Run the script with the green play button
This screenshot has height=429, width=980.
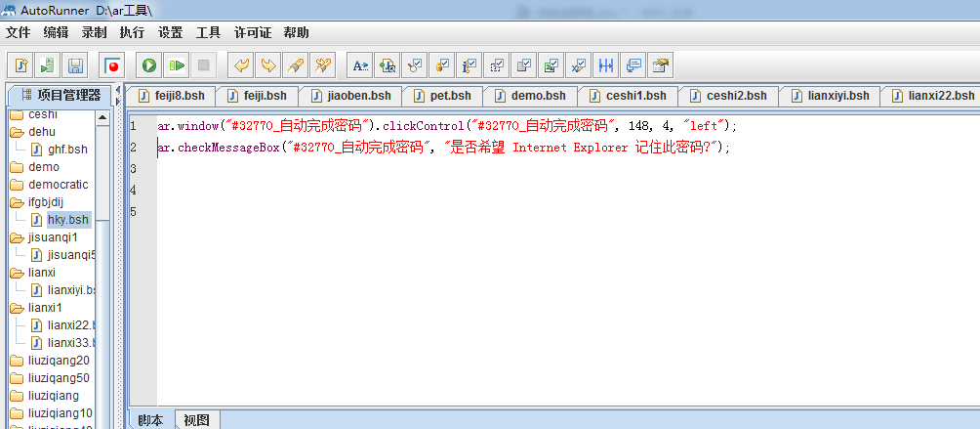[x=149, y=64]
